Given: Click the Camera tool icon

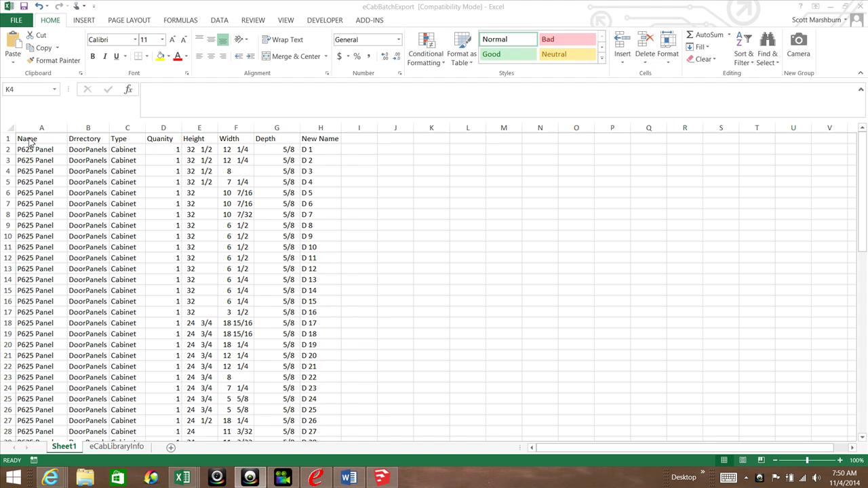Looking at the screenshot, I should (x=798, y=40).
